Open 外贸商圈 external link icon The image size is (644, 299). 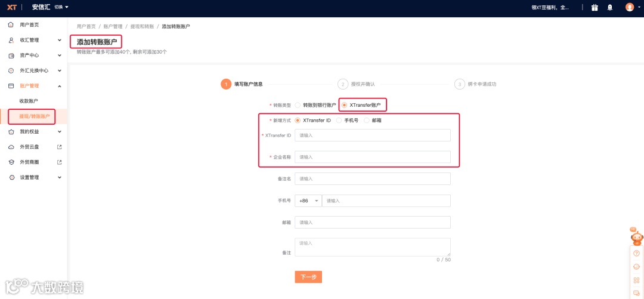(59, 162)
